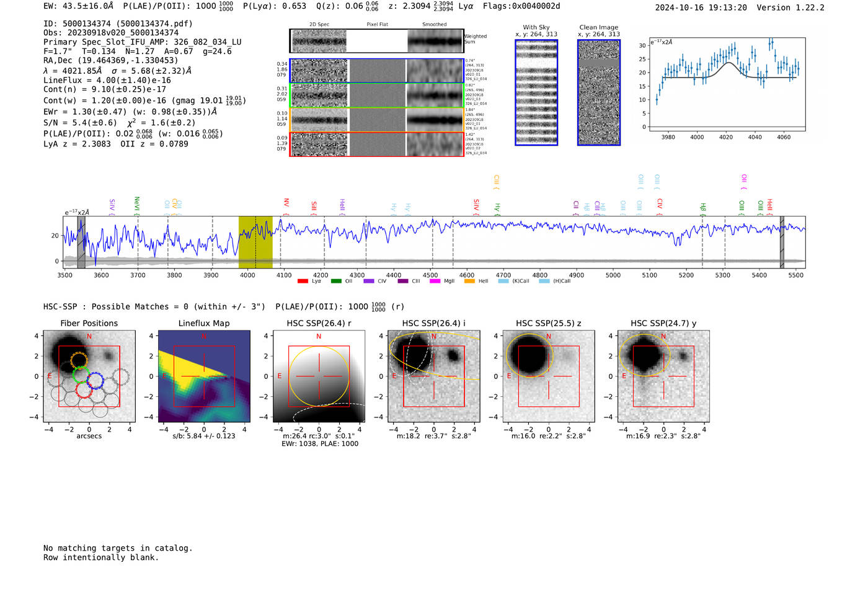868x591 pixels.
Task: Click 's/b: 5.84 +/- 0.123' under Lineflux Map
Action: click(x=204, y=436)
